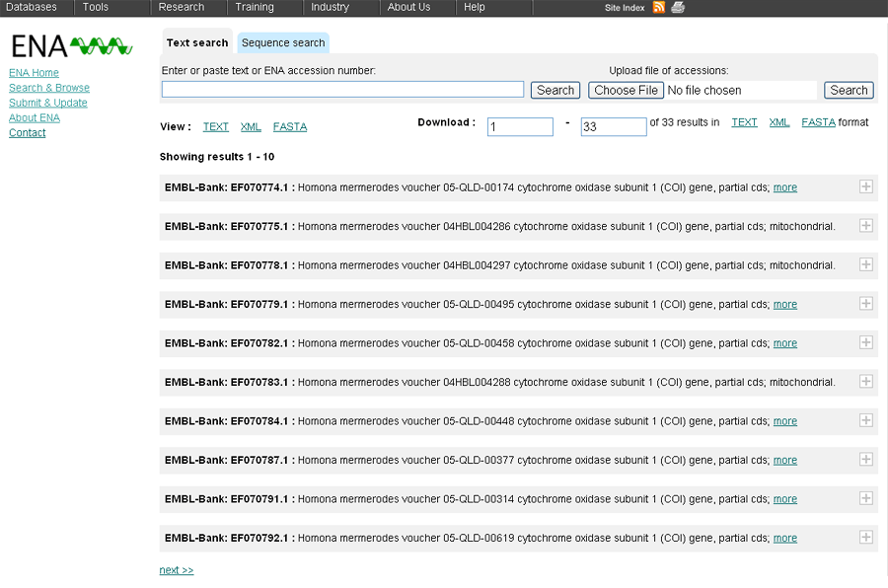Image resolution: width=888 pixels, height=588 pixels.
Task: Click the accession text search field
Action: [x=342, y=90]
